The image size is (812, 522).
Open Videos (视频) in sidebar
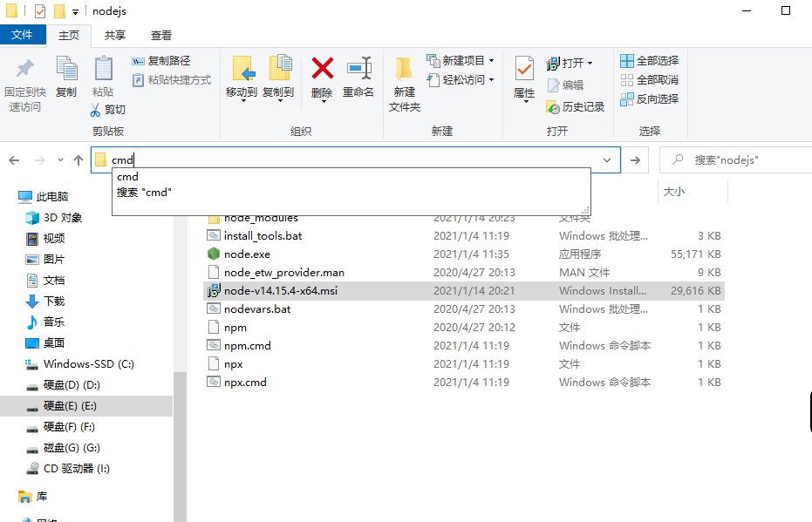point(45,239)
